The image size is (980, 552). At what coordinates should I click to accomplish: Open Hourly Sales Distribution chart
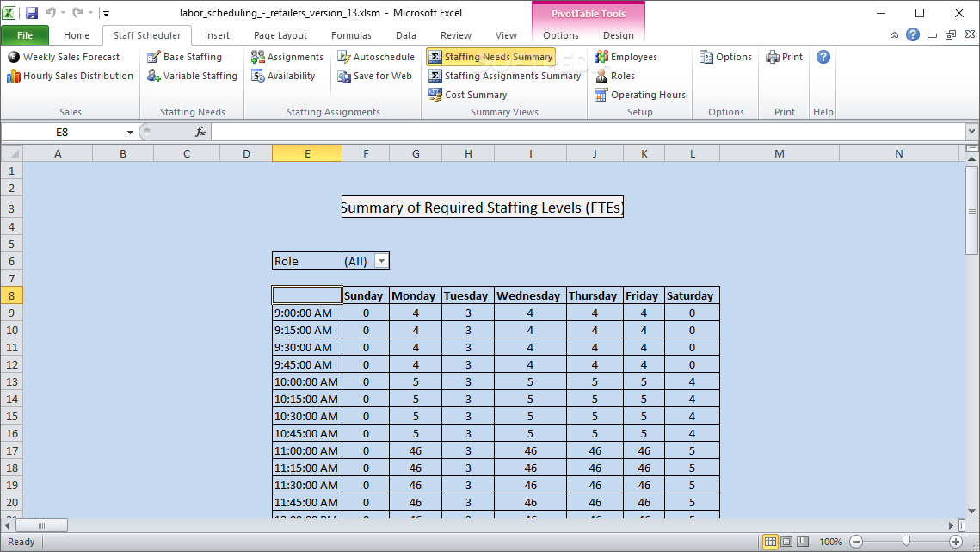(70, 76)
